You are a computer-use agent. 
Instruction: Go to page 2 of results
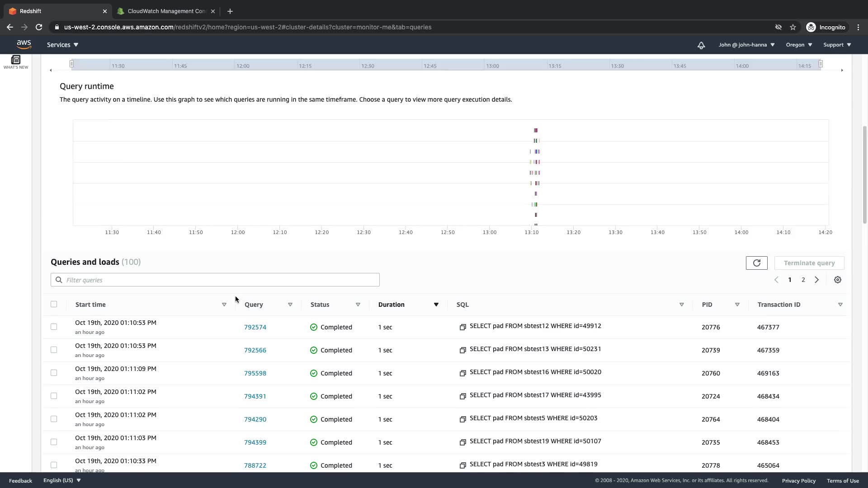click(803, 280)
